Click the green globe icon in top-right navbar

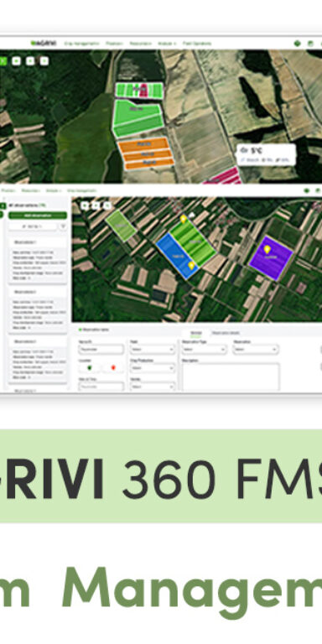tap(298, 43)
